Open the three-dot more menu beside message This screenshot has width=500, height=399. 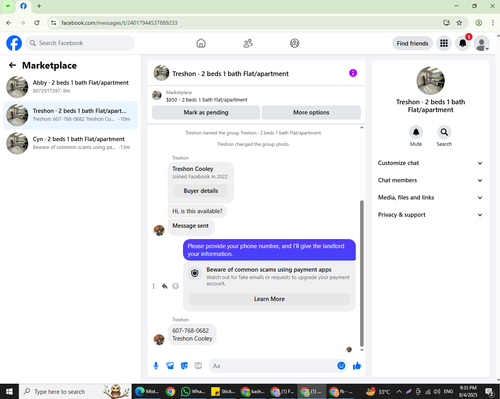pos(153,286)
